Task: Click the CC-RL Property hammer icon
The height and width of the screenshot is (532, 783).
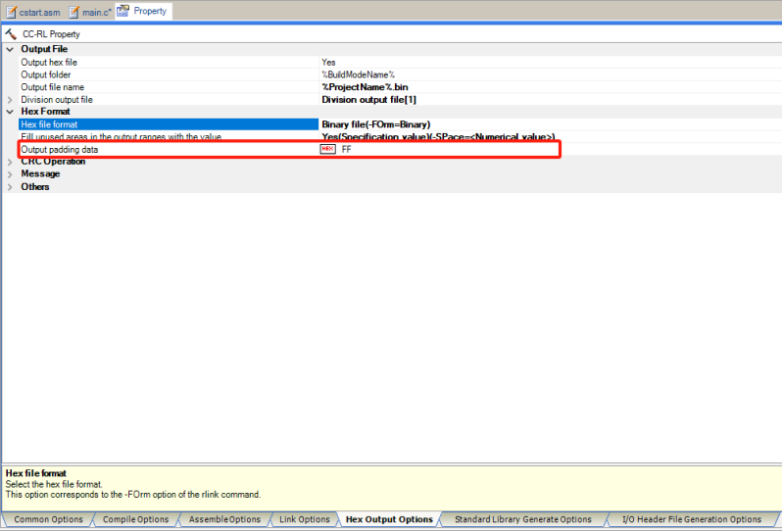Action: [x=11, y=34]
